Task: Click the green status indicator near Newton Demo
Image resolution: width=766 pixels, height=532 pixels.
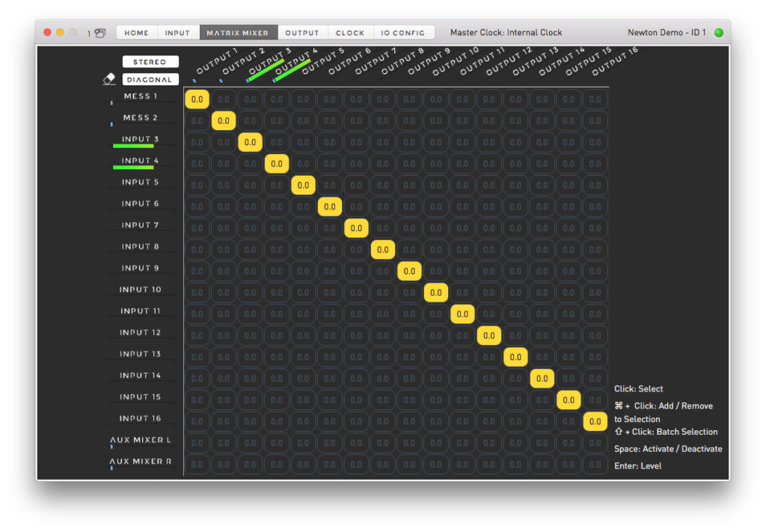Action: coord(719,33)
